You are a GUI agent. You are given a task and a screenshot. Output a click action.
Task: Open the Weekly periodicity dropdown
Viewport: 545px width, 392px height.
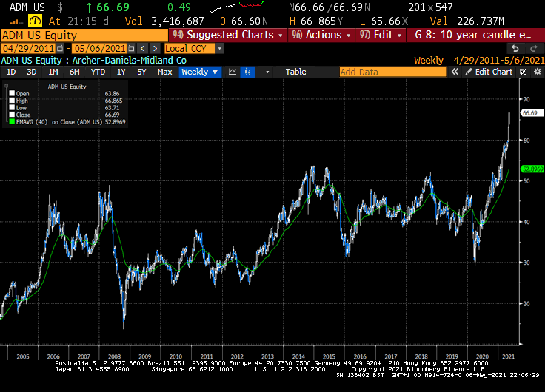coord(200,72)
